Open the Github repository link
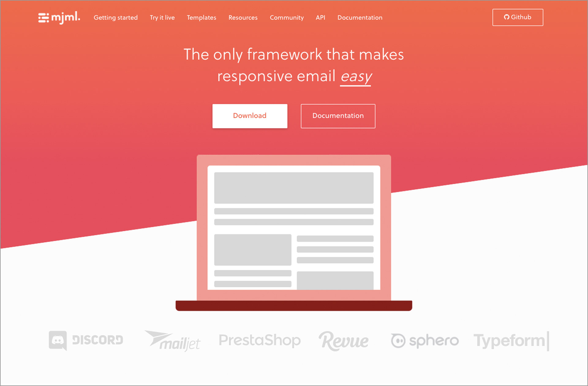The image size is (588, 386). point(517,17)
